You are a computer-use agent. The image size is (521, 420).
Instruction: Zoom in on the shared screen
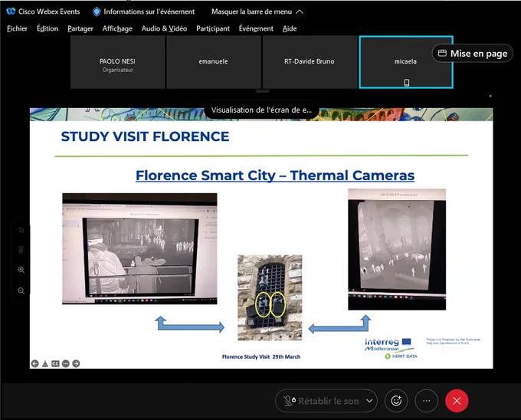click(21, 270)
